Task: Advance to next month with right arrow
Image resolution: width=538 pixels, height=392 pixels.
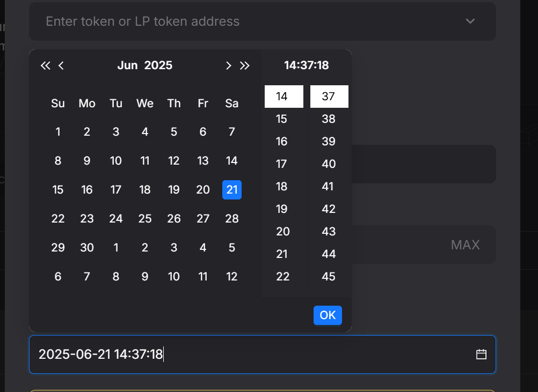Action: click(229, 65)
